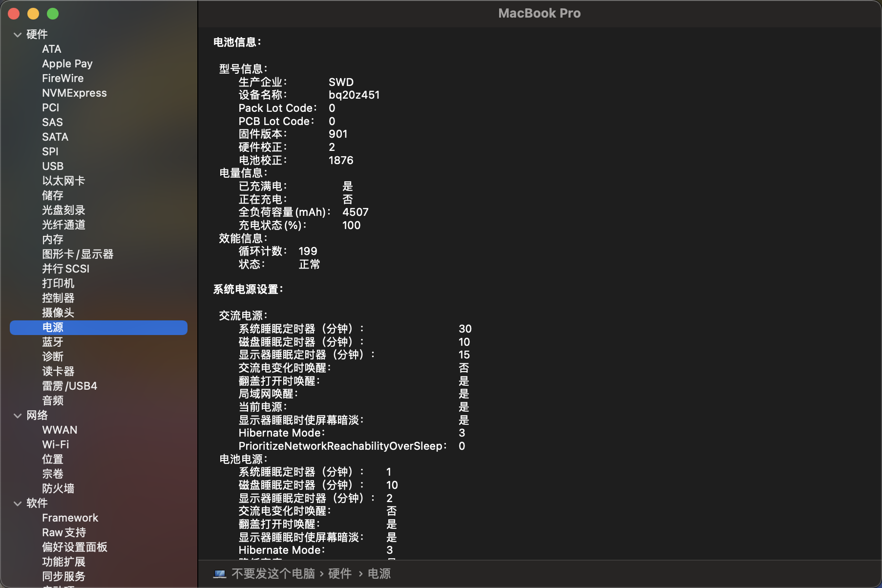The height and width of the screenshot is (588, 882).
Task: Select SAS in the sidebar
Action: 52,123
